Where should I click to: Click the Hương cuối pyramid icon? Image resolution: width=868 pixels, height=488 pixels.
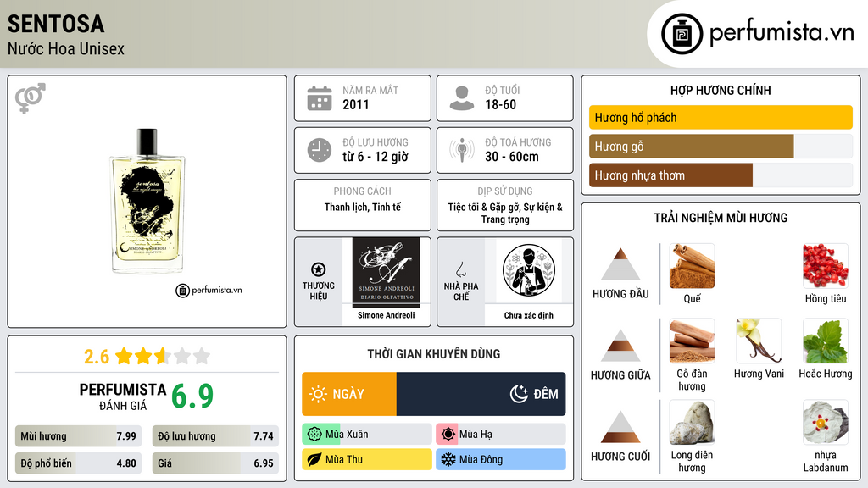coord(620,427)
